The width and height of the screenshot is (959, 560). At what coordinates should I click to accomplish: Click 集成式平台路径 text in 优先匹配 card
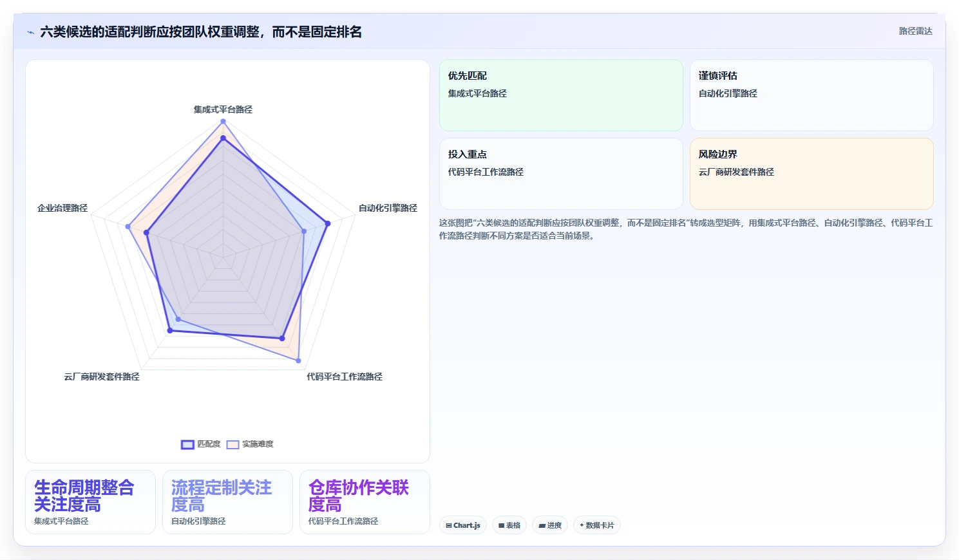point(477,93)
